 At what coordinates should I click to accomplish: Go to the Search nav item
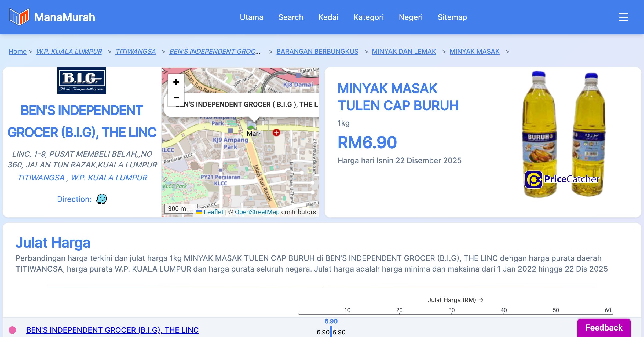291,17
